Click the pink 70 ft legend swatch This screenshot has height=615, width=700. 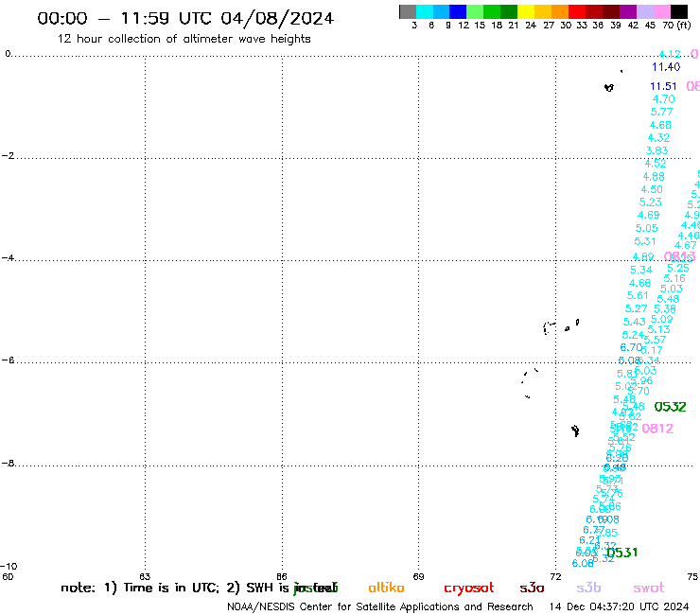[661, 11]
